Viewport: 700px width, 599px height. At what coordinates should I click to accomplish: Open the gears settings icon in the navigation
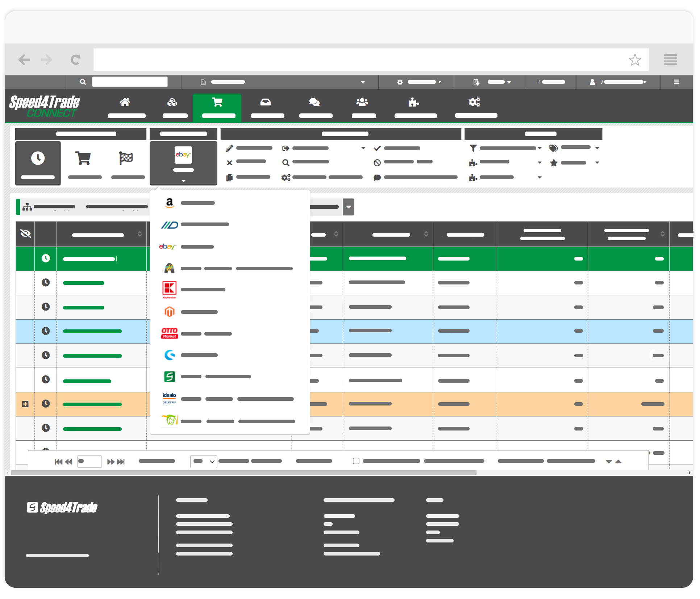click(474, 103)
